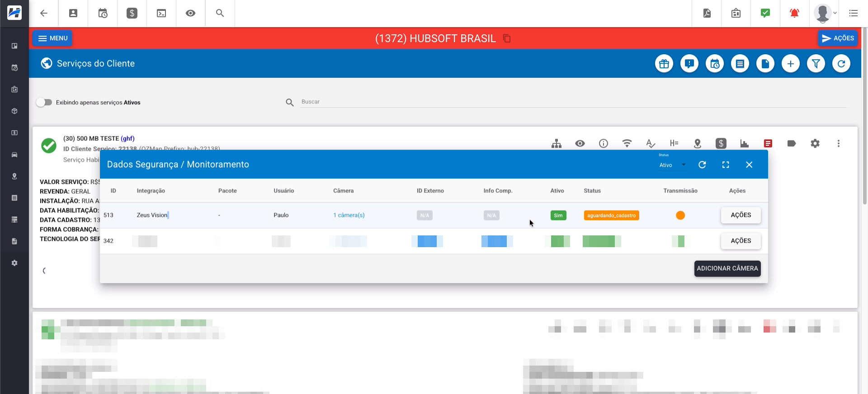Open the server icon in left sidebar
This screenshot has width=868, height=394.
pos(14,220)
